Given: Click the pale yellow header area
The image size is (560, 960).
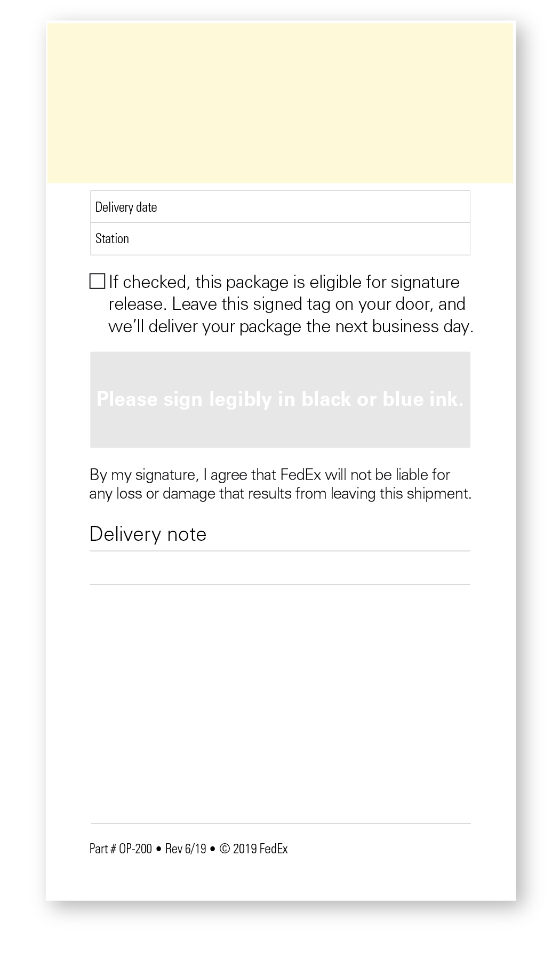Looking at the screenshot, I should (280, 103).
